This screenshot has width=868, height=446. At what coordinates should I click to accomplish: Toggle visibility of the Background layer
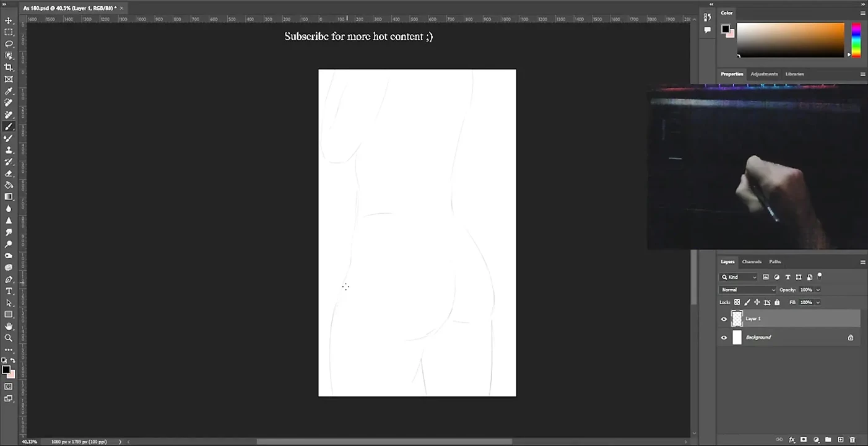724,338
